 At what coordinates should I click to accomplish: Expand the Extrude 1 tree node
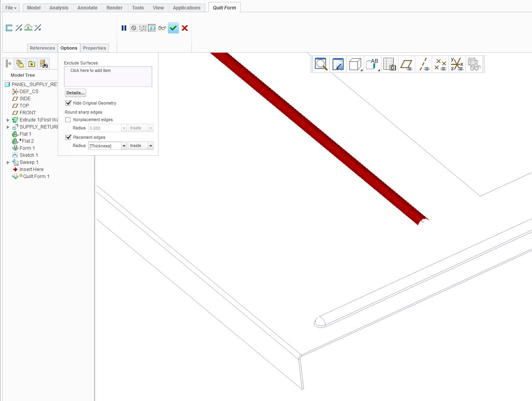point(8,120)
